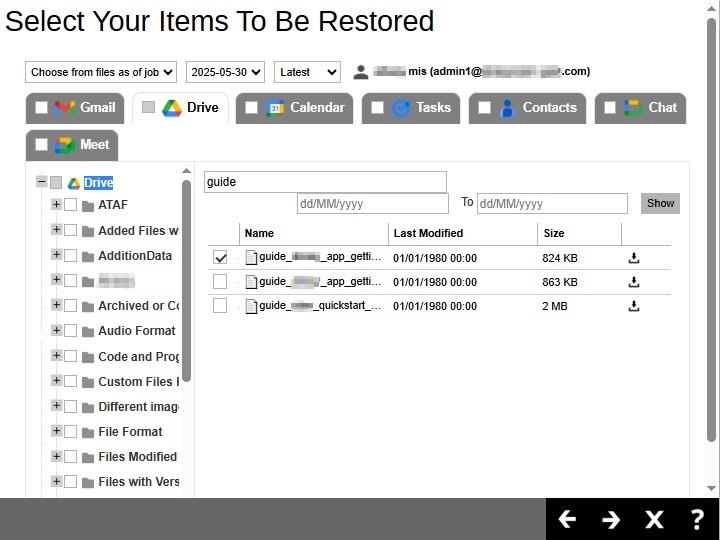Click the user account icon
Screen dimensions: 720x540
[361, 72]
